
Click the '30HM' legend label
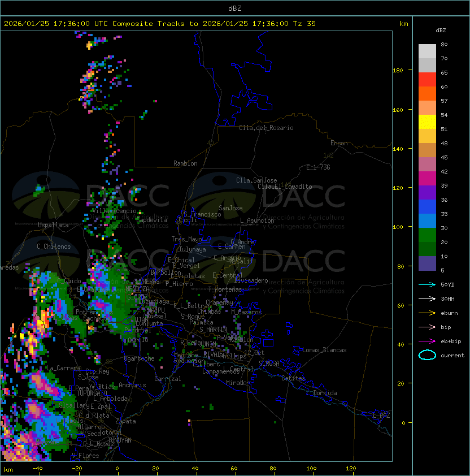click(x=447, y=298)
